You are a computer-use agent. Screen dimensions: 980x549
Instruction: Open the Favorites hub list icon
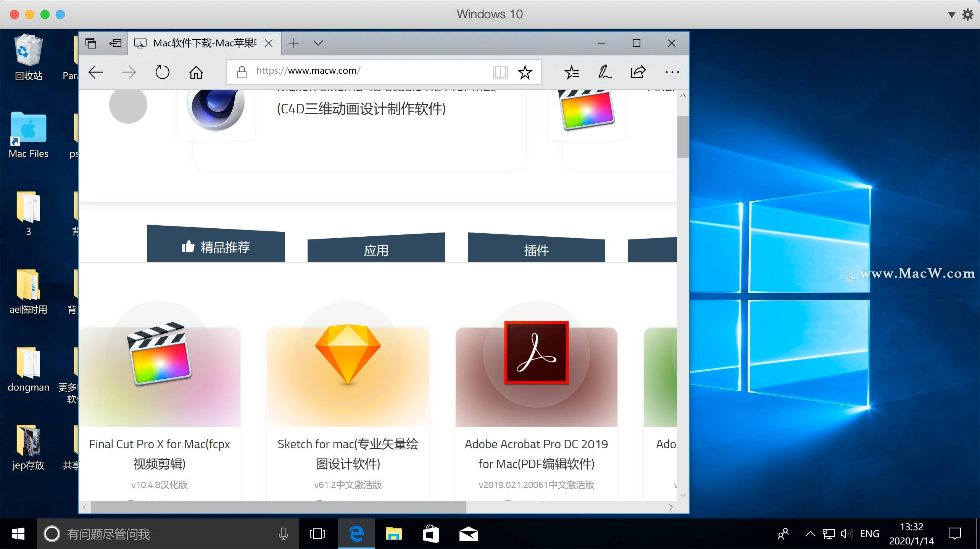tap(572, 72)
